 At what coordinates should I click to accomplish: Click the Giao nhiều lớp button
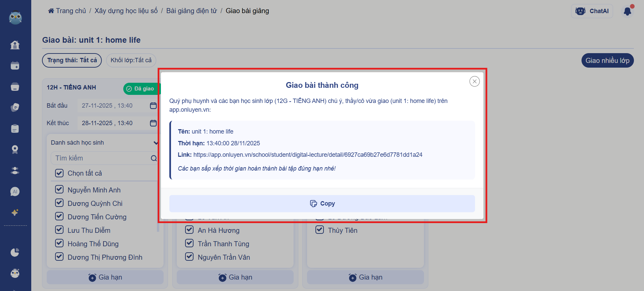tap(607, 61)
